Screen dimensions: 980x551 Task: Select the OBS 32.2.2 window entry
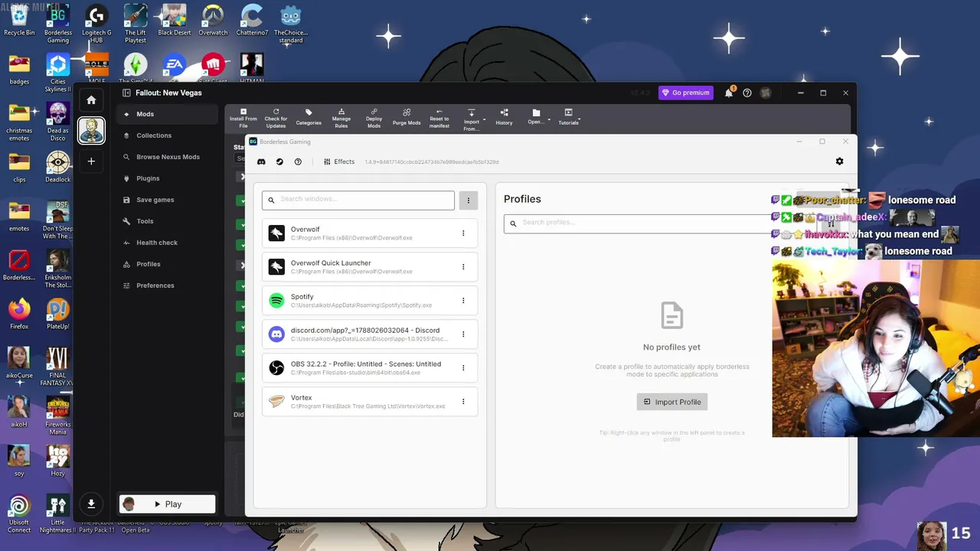pos(370,368)
